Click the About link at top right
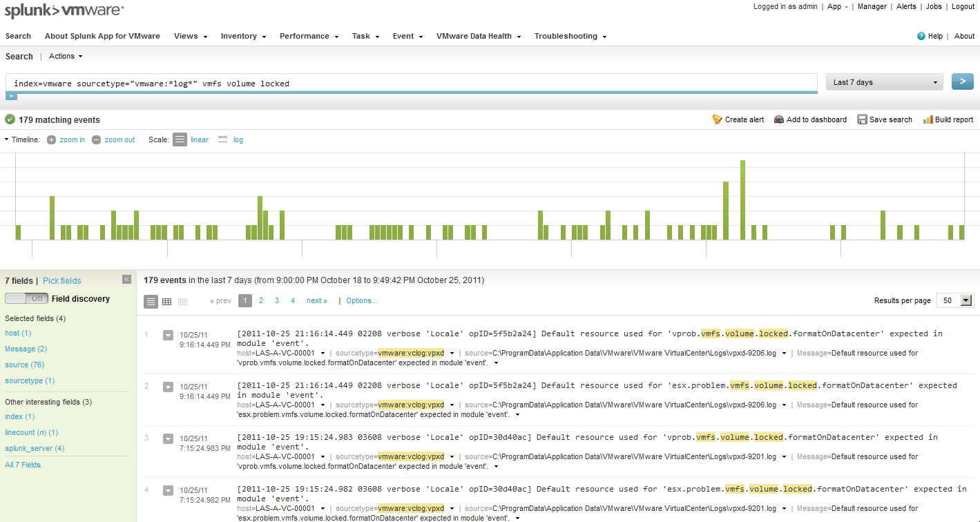Screen dimensions: 980x522 (964, 36)
